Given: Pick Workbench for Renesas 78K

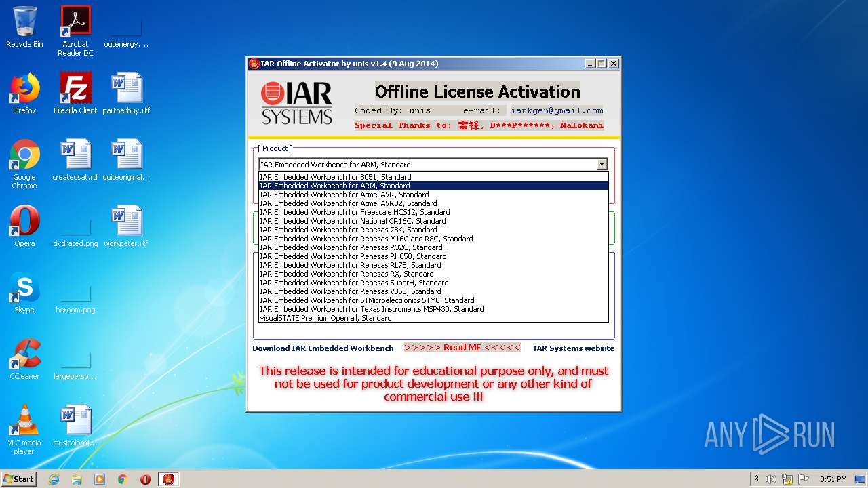Looking at the screenshot, I should click(x=433, y=230).
